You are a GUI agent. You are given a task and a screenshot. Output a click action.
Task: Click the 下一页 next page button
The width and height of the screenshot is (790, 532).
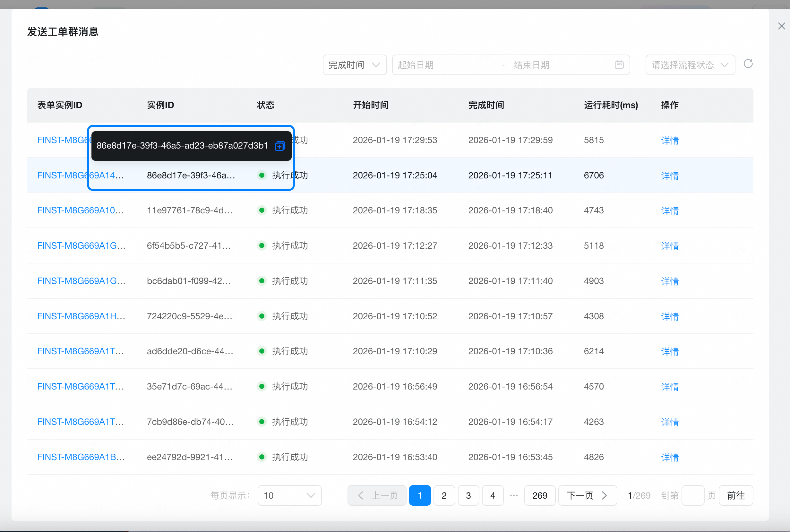[x=587, y=495]
